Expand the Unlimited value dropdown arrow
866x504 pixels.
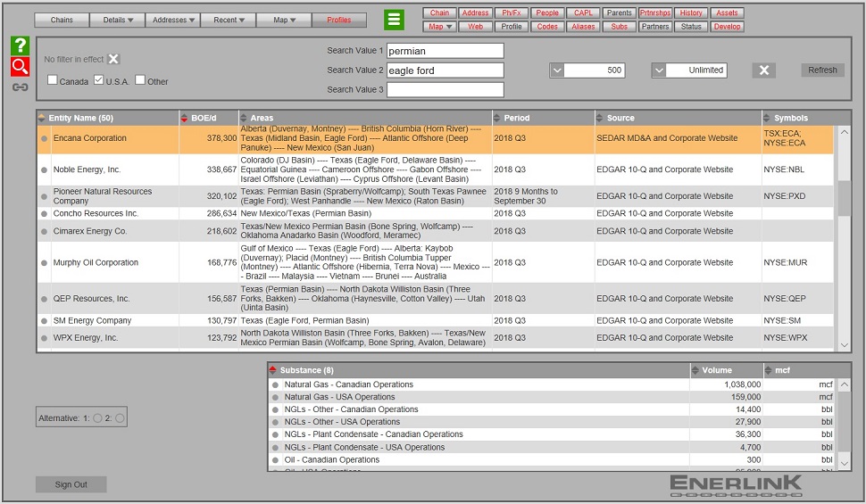[658, 70]
